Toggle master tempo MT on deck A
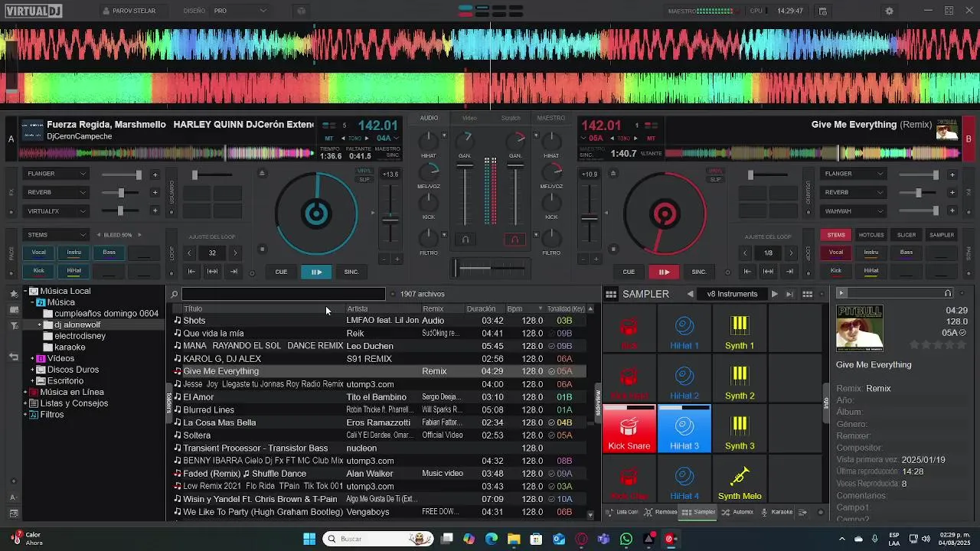 [x=329, y=139]
